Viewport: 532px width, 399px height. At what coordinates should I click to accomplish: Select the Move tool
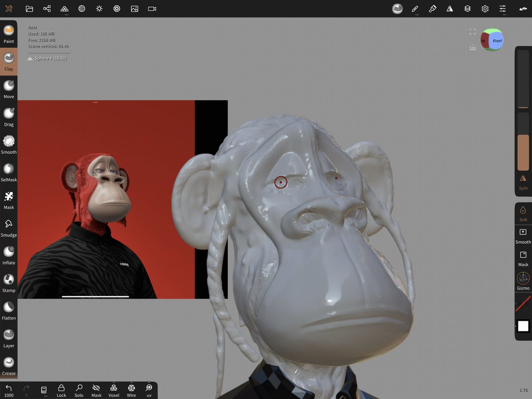9,89
